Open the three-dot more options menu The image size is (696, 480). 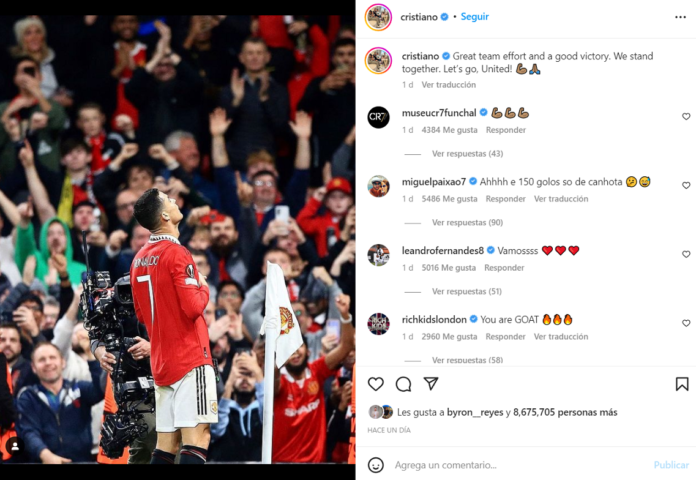[680, 17]
